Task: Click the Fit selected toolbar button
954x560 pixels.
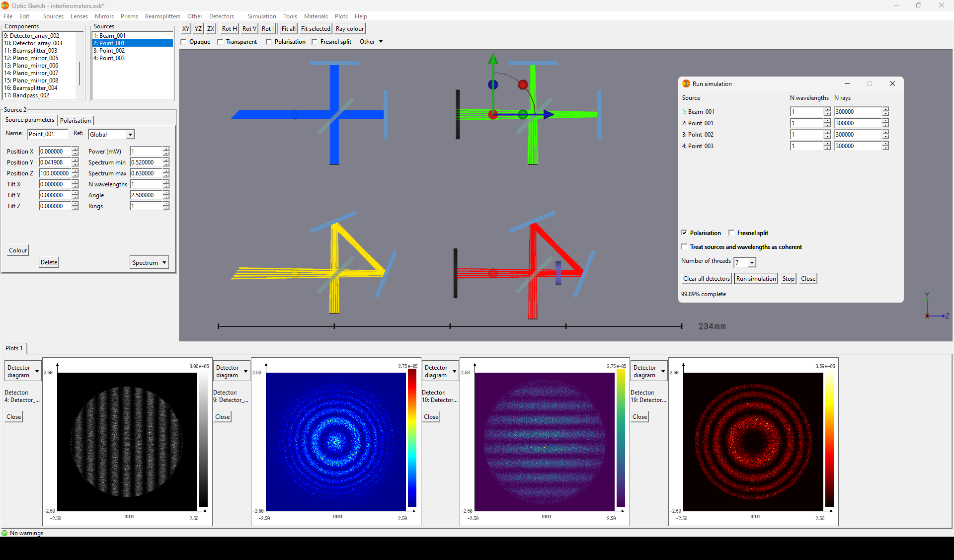Action: [316, 29]
